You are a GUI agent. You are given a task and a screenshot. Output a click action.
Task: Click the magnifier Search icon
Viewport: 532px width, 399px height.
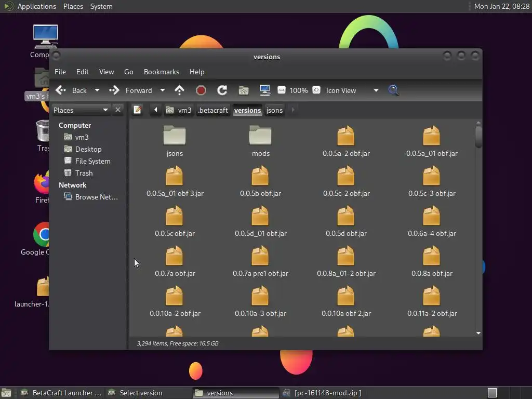[x=393, y=90]
